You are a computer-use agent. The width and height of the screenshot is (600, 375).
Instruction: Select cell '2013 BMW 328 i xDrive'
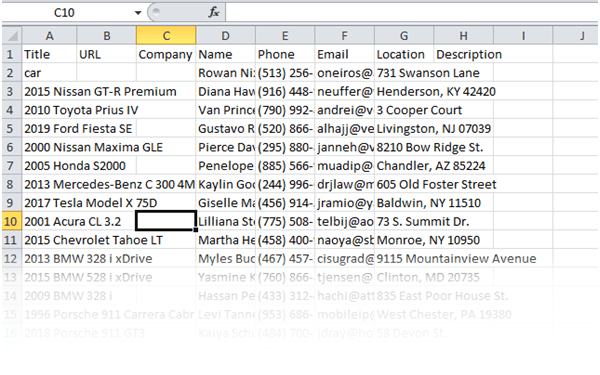tap(88, 259)
